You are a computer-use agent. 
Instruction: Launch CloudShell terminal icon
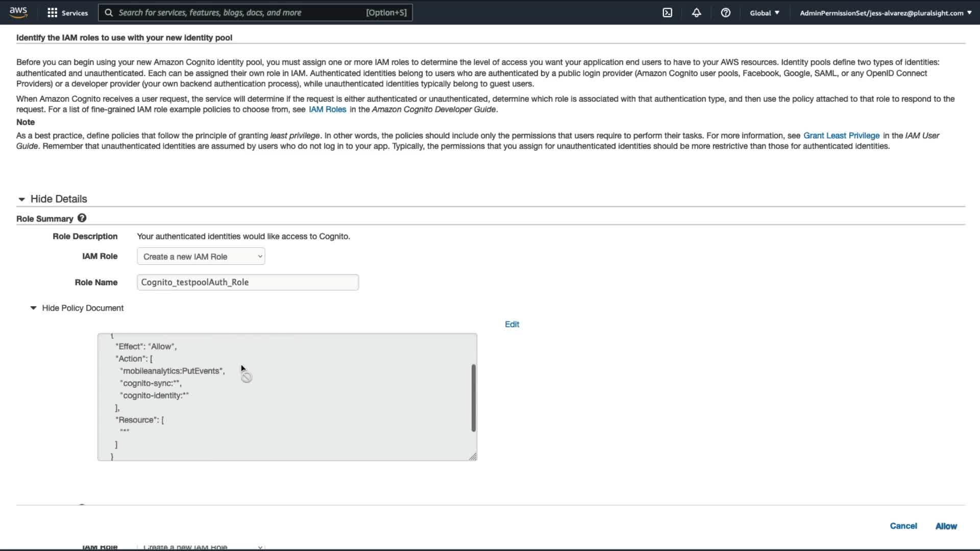click(667, 13)
